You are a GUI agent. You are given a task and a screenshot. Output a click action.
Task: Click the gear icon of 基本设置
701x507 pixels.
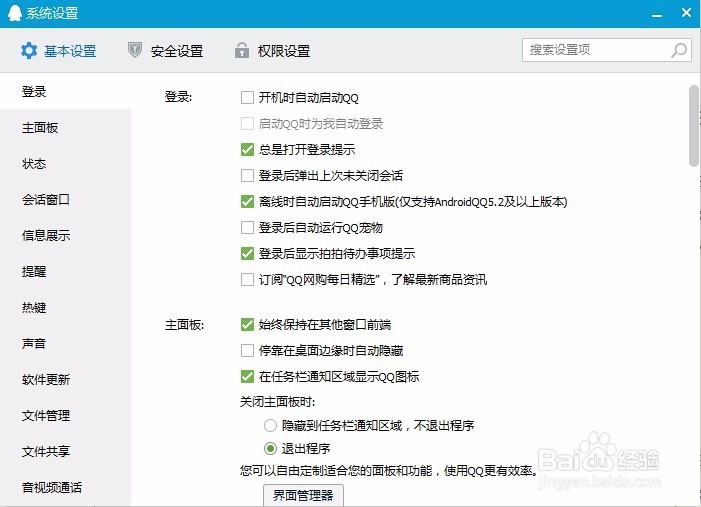(29, 51)
